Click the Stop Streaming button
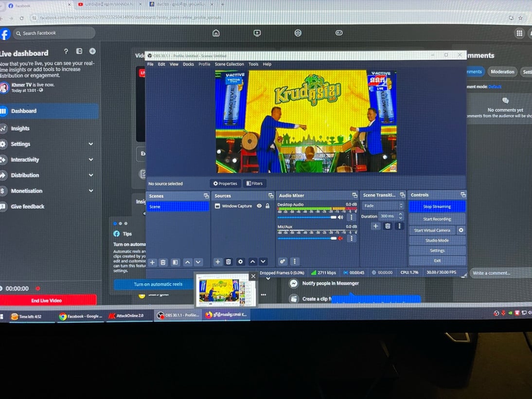Screen dimensions: 532x399 pyautogui.click(x=437, y=207)
